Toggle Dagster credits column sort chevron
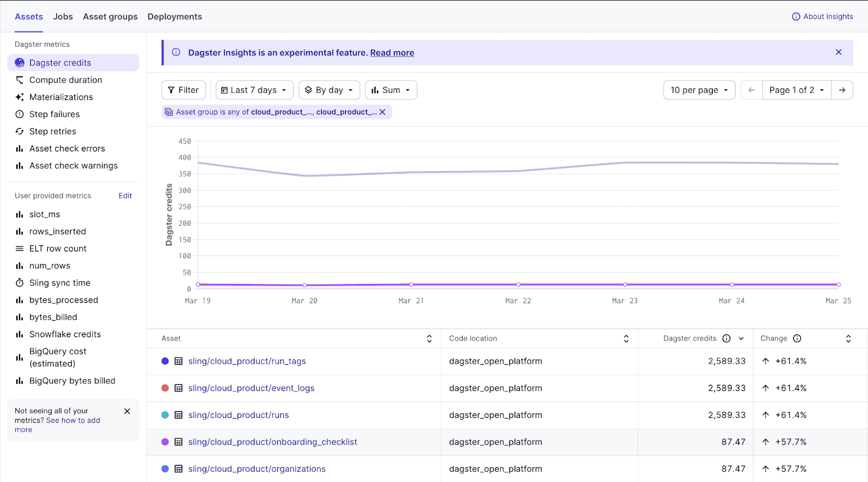Image resolution: width=868 pixels, height=482 pixels. pos(741,339)
